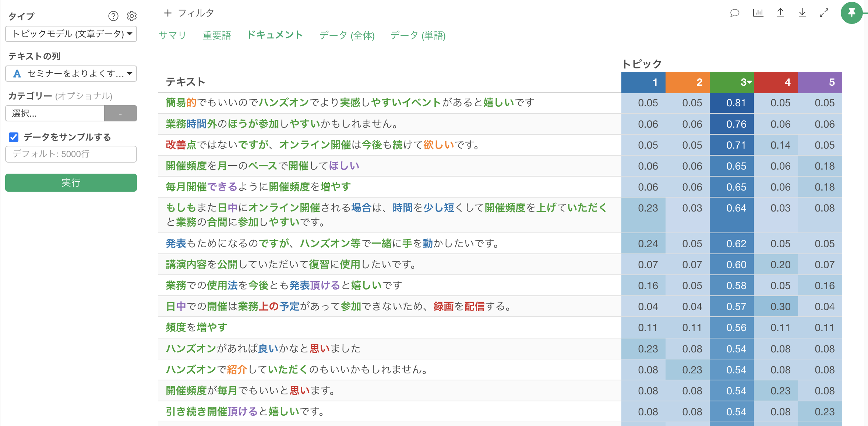Click topic 4 red column header
868x426 pixels.
[776, 82]
